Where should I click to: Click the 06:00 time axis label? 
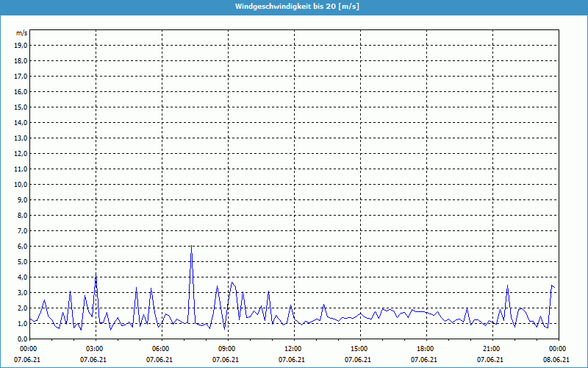[160, 348]
